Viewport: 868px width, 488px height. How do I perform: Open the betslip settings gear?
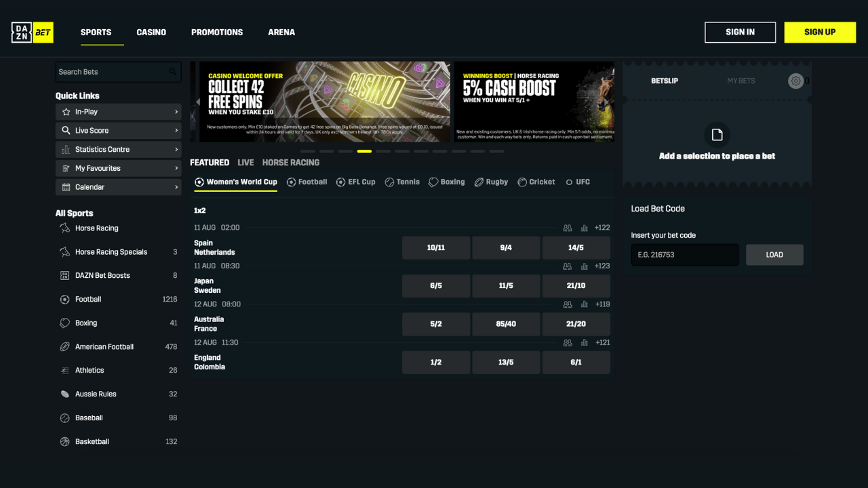(x=795, y=81)
